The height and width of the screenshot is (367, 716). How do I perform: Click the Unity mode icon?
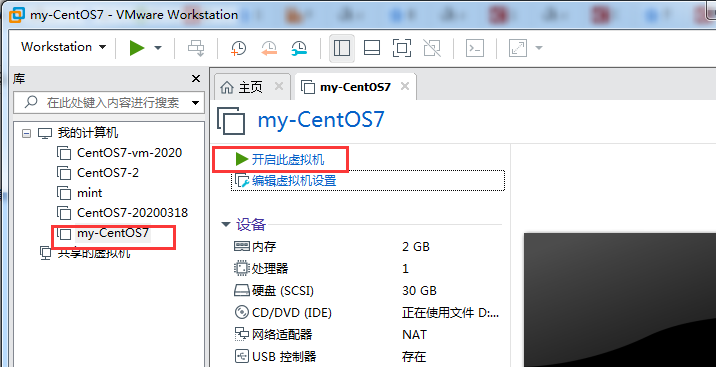tap(432, 48)
